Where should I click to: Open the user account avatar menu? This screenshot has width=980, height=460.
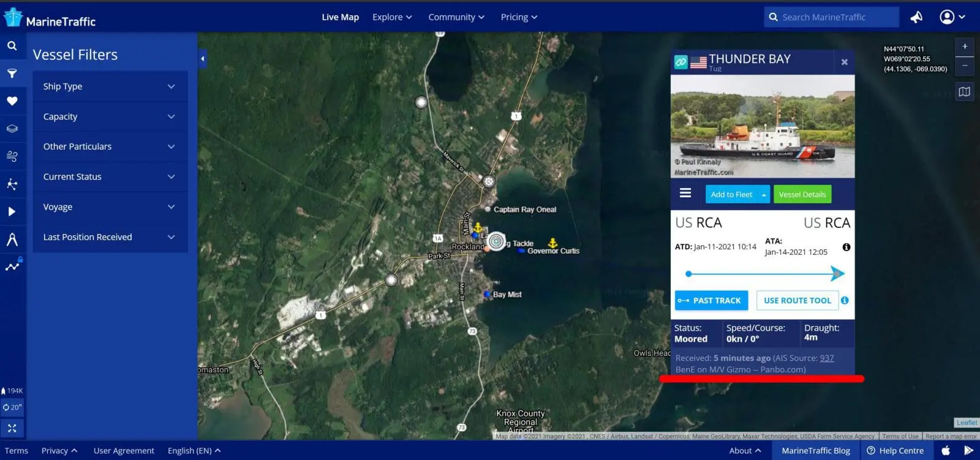tap(952, 17)
